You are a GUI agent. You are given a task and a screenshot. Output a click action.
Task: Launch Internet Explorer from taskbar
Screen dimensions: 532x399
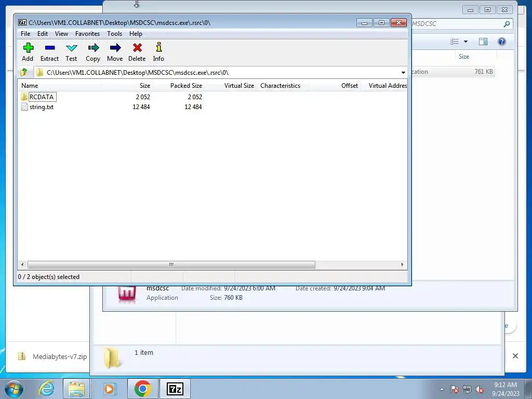46,389
